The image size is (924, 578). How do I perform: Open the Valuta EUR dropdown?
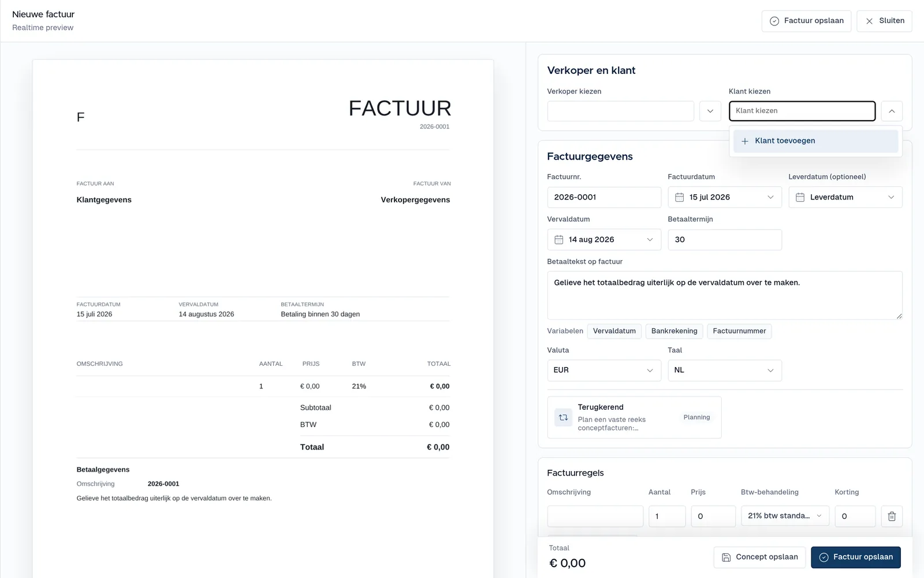pos(603,370)
